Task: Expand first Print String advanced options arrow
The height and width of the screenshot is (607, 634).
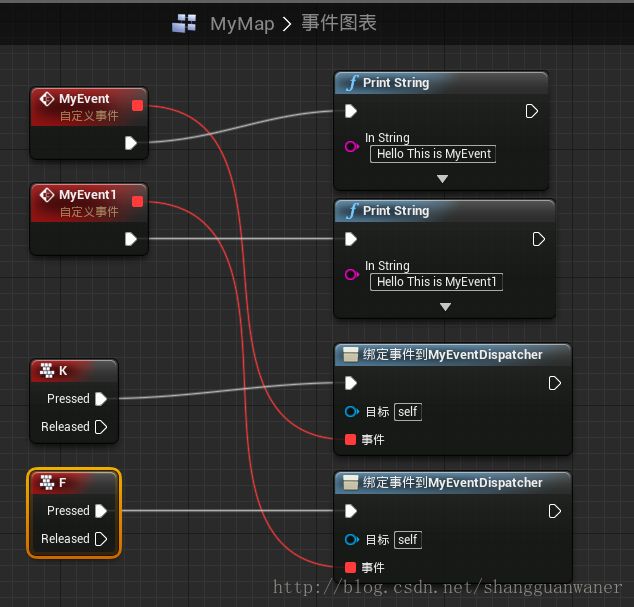Action: pos(442,179)
